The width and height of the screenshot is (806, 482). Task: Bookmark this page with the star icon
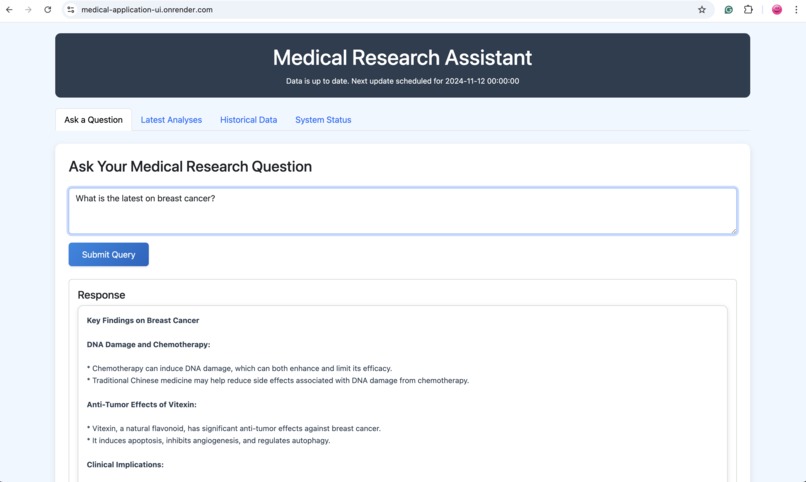(702, 10)
